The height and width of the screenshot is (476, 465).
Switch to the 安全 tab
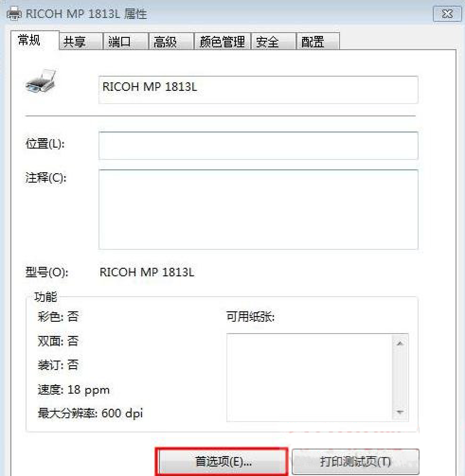[273, 42]
